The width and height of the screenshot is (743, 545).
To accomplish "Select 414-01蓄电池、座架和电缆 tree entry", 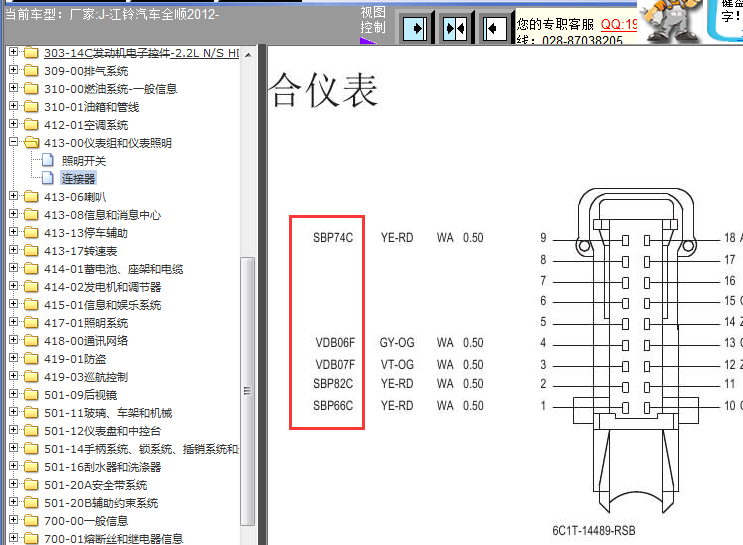I will coord(114,269).
